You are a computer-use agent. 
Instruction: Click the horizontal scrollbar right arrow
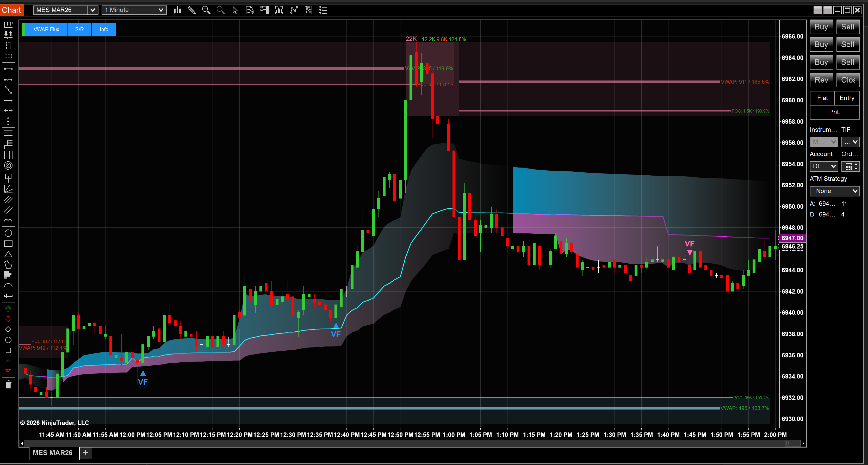tap(803, 443)
